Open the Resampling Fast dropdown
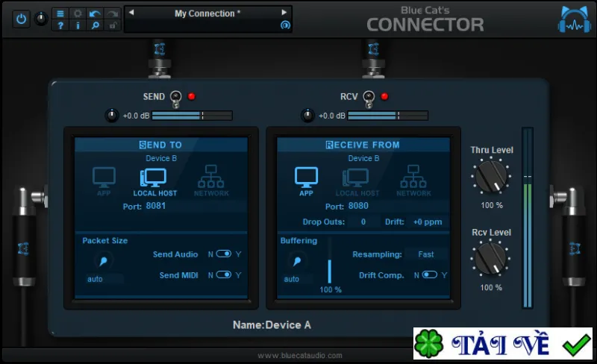Image resolution: width=597 pixels, height=364 pixels. pyautogui.click(x=425, y=254)
